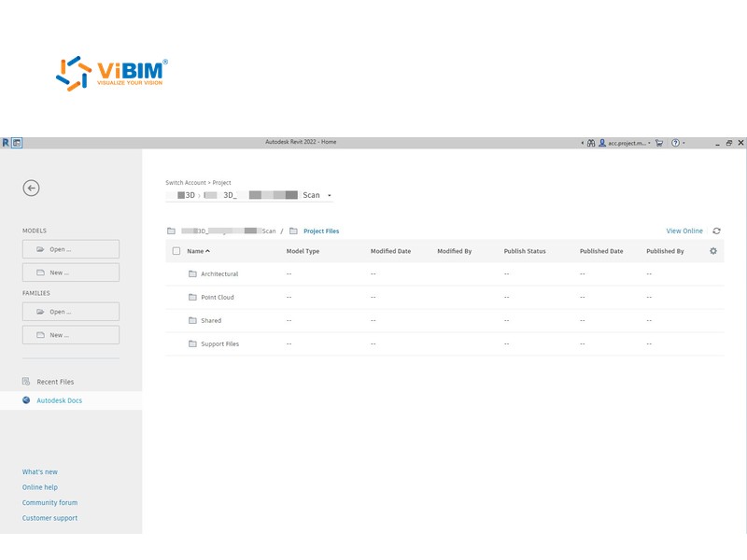
Task: Select Recent Files in sidebar
Action: pyautogui.click(x=55, y=382)
